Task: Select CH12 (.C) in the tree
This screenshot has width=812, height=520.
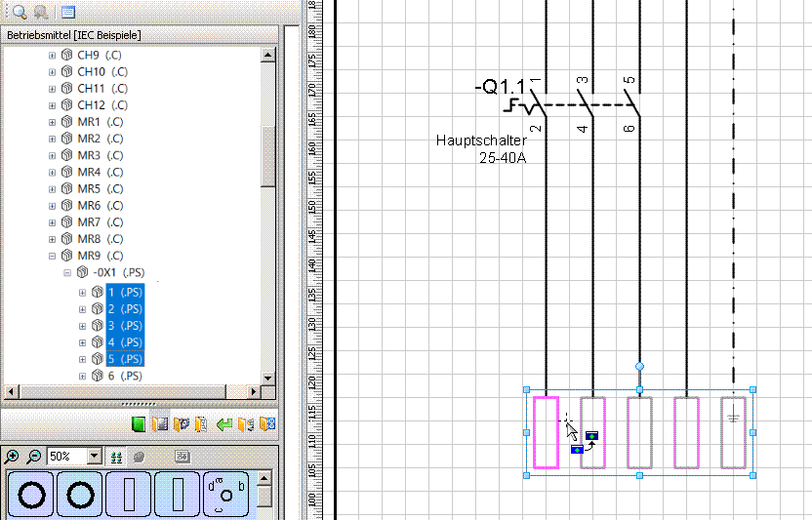Action: (102, 105)
